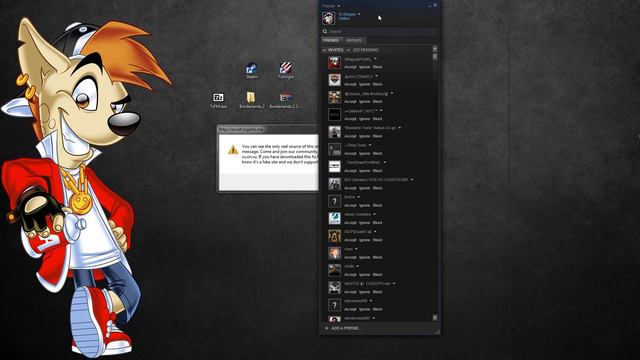
Task: Click the plus icon beside ADD A FRIEND
Action: click(327, 328)
